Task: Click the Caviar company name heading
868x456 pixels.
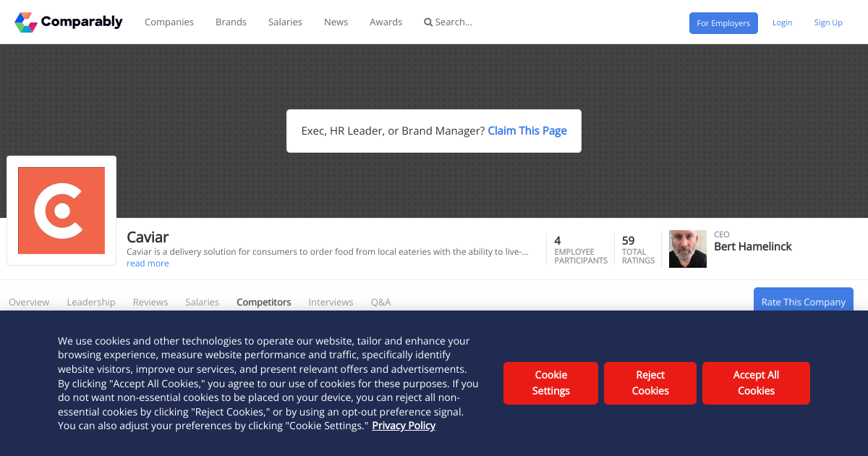Action: tap(148, 237)
